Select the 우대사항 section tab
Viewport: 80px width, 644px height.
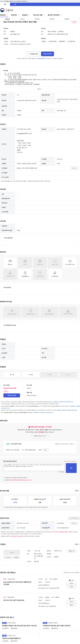tap(37, 19)
